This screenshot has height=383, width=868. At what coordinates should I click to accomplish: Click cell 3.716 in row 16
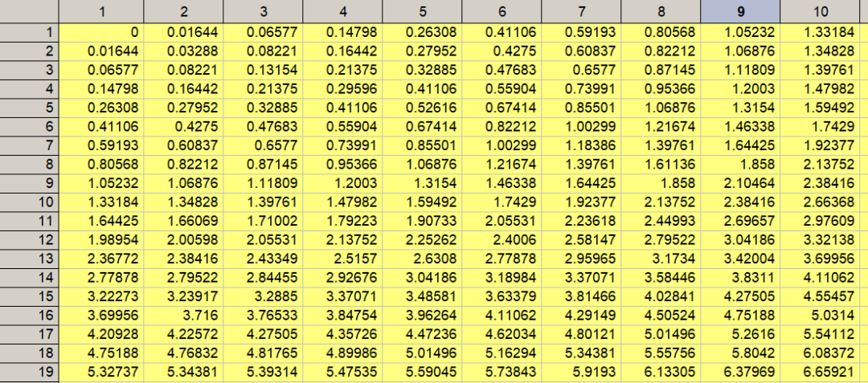point(183,316)
